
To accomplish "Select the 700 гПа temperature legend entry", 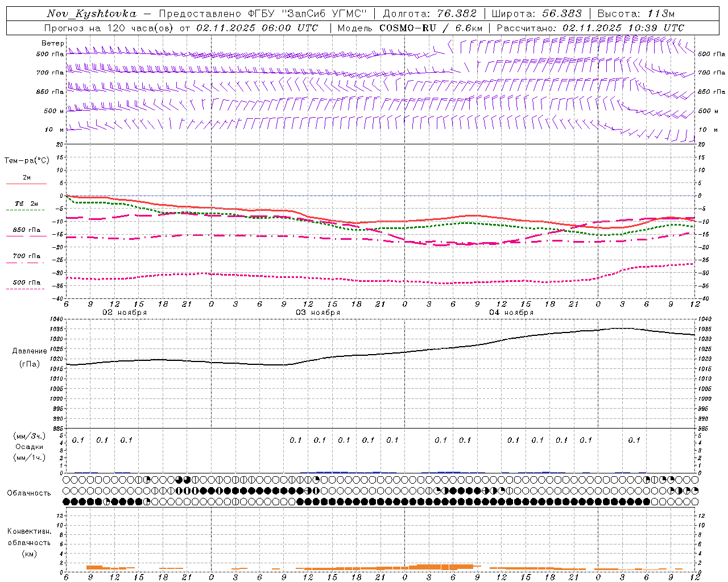I will coord(27,256).
